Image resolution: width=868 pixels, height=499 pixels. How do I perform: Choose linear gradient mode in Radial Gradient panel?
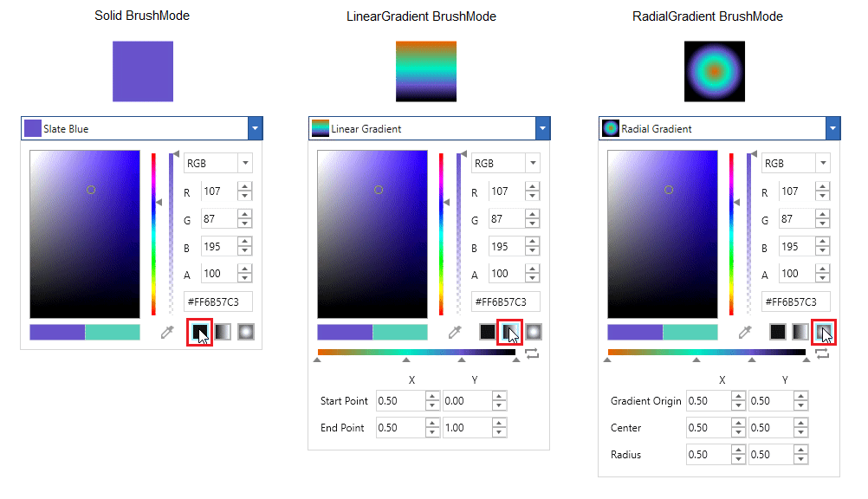[800, 332]
